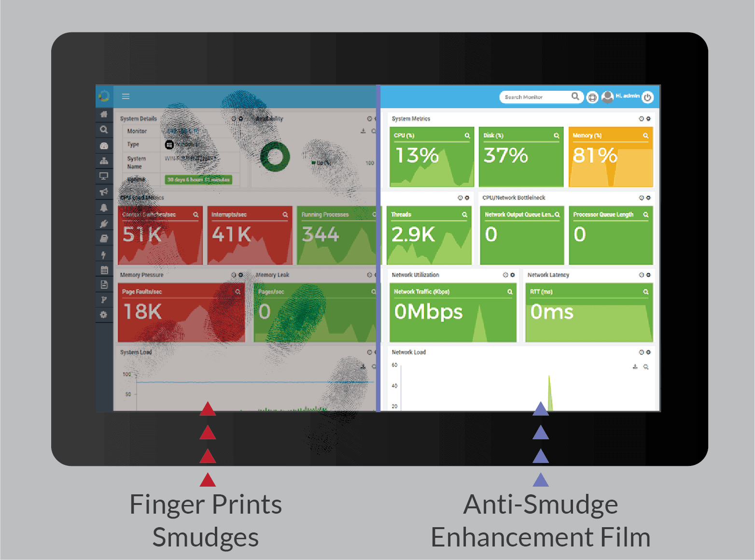Open Memory Pressure panel gear settings

pyautogui.click(x=240, y=275)
